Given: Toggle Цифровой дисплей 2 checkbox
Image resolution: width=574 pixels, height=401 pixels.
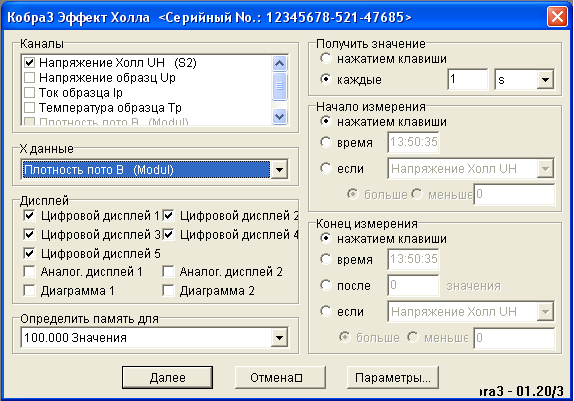Looking at the screenshot, I should click(168, 215).
